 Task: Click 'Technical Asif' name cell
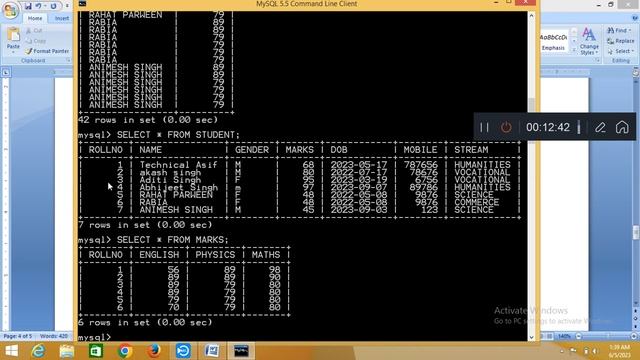[178, 165]
